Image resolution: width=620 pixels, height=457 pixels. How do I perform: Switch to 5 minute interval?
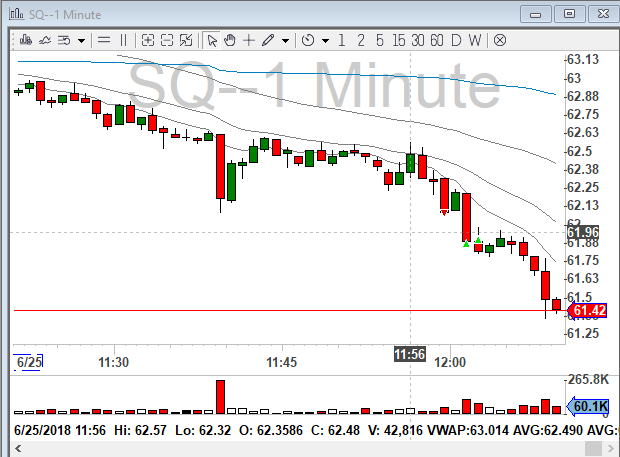click(x=380, y=40)
